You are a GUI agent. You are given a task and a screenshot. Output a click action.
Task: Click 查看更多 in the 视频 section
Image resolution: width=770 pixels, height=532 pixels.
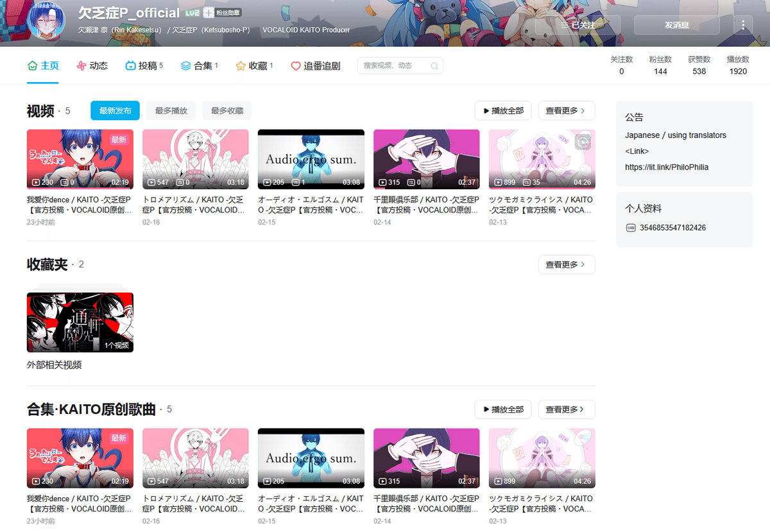[x=567, y=110]
